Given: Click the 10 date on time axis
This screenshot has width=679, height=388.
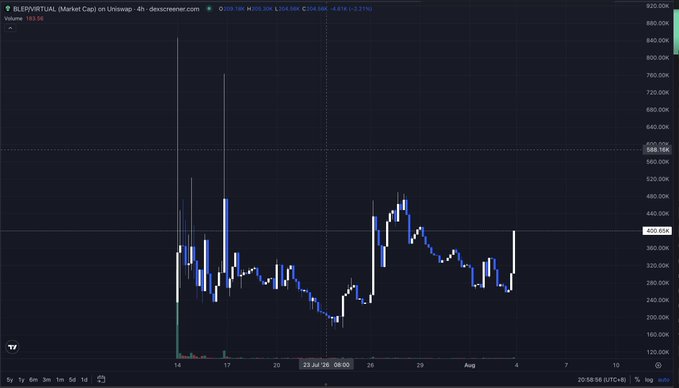Looking at the screenshot, I should (x=616, y=365).
